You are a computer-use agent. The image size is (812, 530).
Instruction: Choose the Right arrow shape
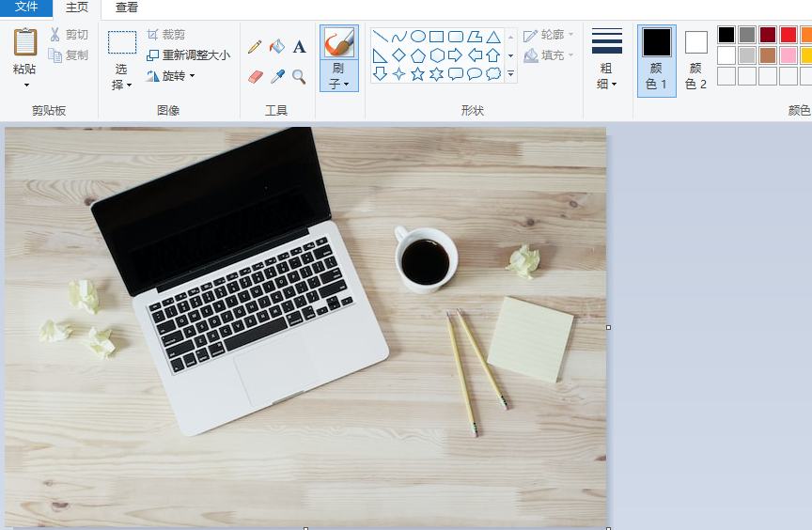455,55
